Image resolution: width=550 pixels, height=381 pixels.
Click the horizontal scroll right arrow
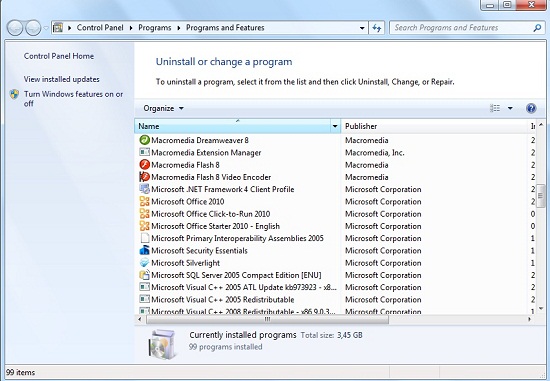point(529,319)
